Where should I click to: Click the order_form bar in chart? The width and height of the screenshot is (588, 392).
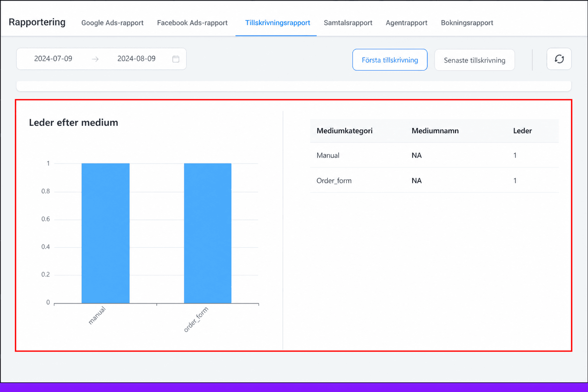(208, 233)
